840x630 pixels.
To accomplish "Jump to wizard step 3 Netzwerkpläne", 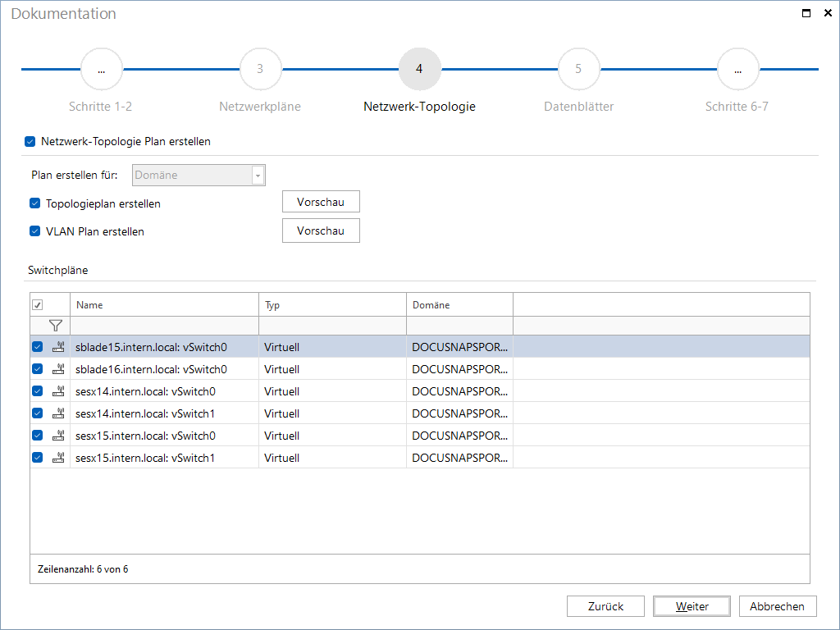I will click(x=260, y=69).
